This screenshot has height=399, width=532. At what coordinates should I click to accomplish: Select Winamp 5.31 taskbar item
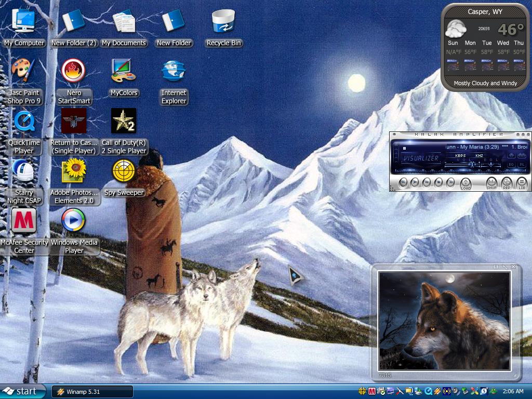[92, 392]
